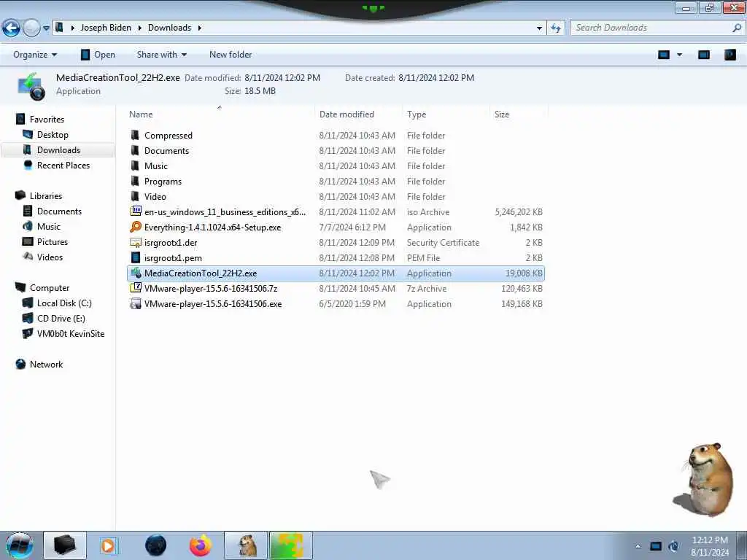Select the Windows 11 ISO file icon

(x=135, y=211)
